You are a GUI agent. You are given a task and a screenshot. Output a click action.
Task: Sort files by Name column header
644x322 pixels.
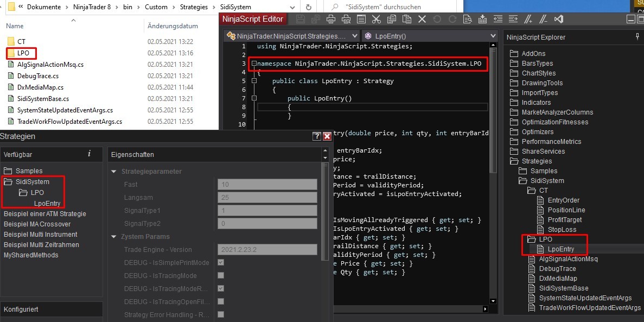[x=15, y=26]
